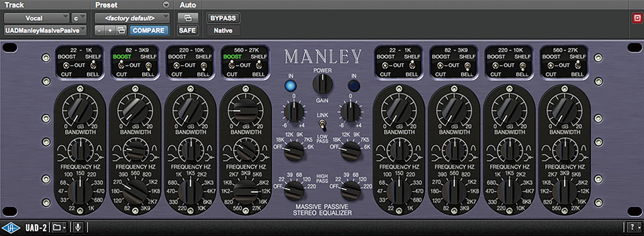Open the UADManleyMasivePasive plug-in selector
Screen dimensions: 644x236
point(45,31)
